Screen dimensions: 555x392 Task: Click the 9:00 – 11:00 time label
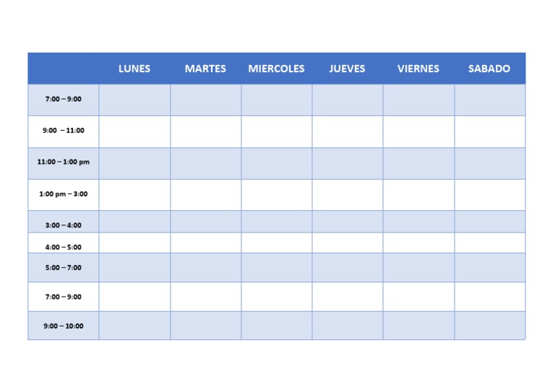[x=64, y=131]
